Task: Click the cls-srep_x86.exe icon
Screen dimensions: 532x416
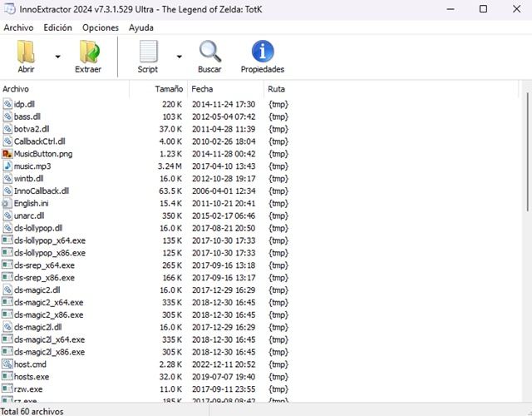Action: 7,277
